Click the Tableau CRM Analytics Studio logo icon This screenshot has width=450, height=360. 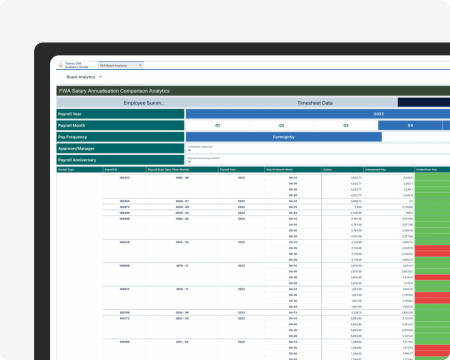pyautogui.click(x=60, y=65)
